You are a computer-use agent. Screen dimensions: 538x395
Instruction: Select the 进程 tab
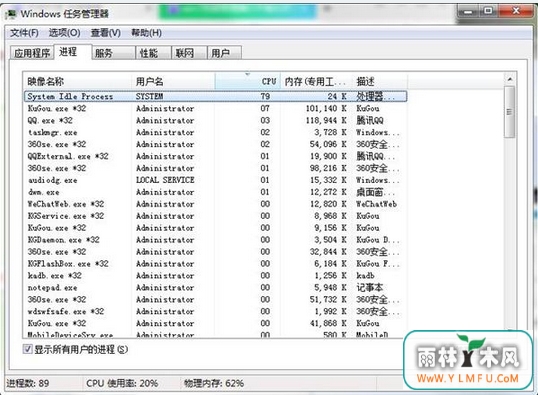tap(73, 52)
